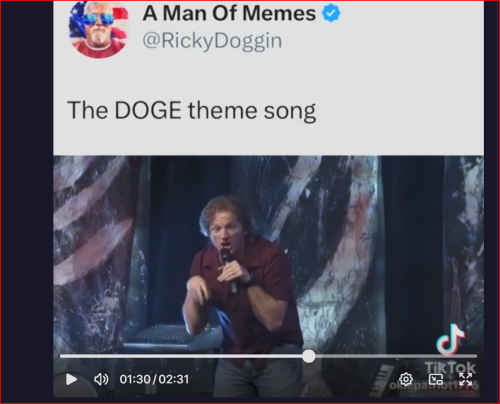
Task: Click the blue verified badge
Action: tap(331, 13)
